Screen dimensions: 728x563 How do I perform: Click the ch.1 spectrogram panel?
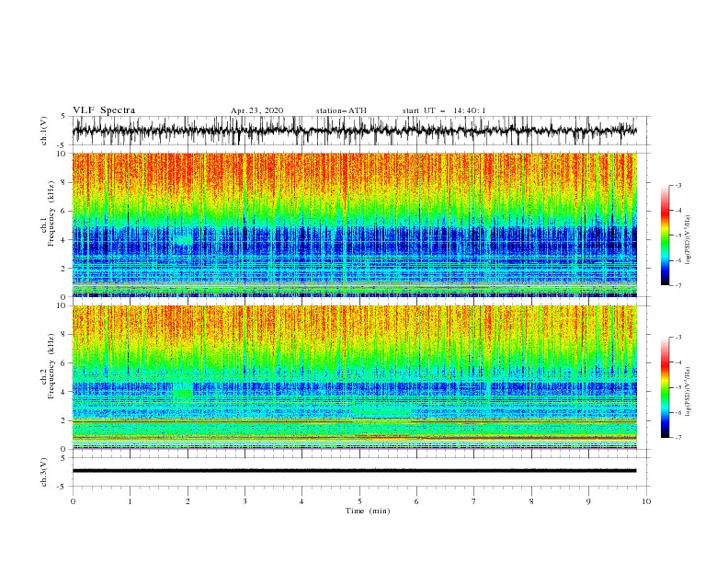[354, 224]
